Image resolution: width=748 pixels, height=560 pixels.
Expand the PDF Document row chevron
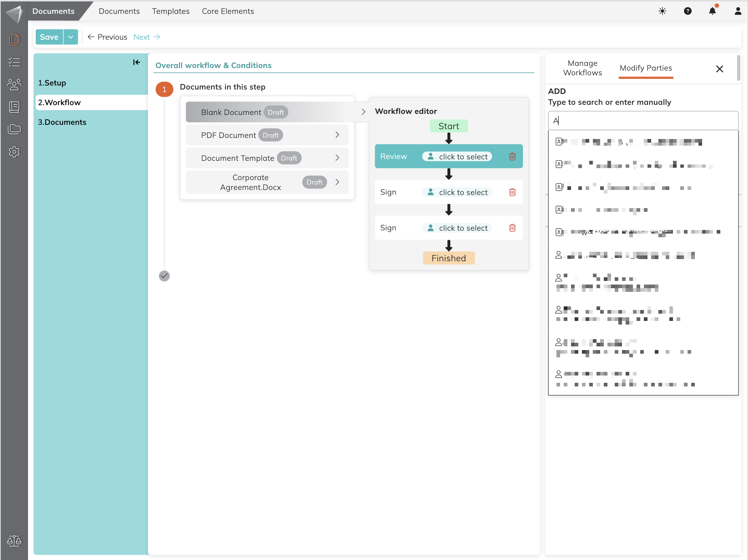point(337,135)
